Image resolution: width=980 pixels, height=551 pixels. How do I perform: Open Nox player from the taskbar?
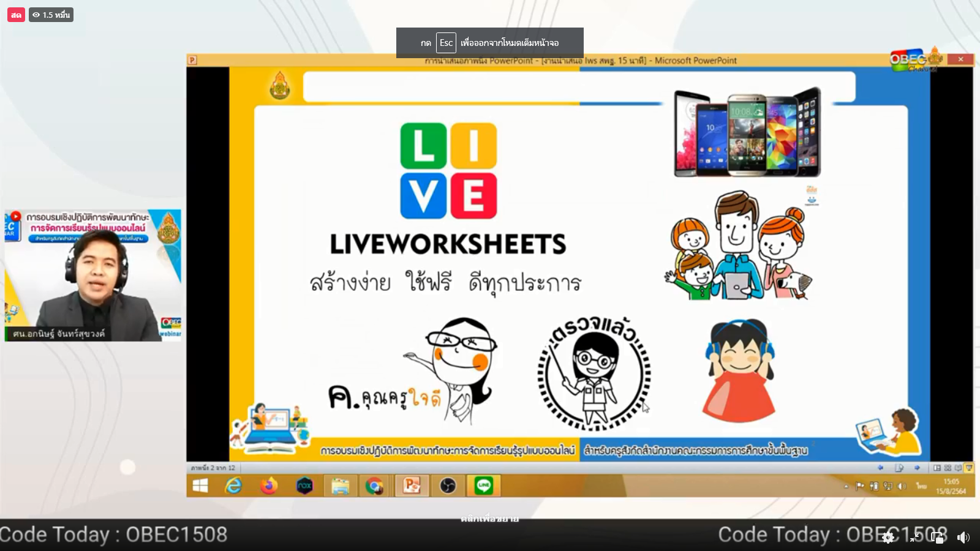pyautogui.click(x=304, y=486)
